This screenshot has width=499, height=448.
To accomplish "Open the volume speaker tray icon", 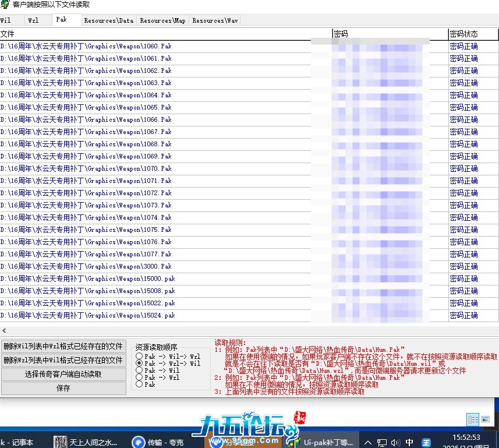I will [395, 443].
